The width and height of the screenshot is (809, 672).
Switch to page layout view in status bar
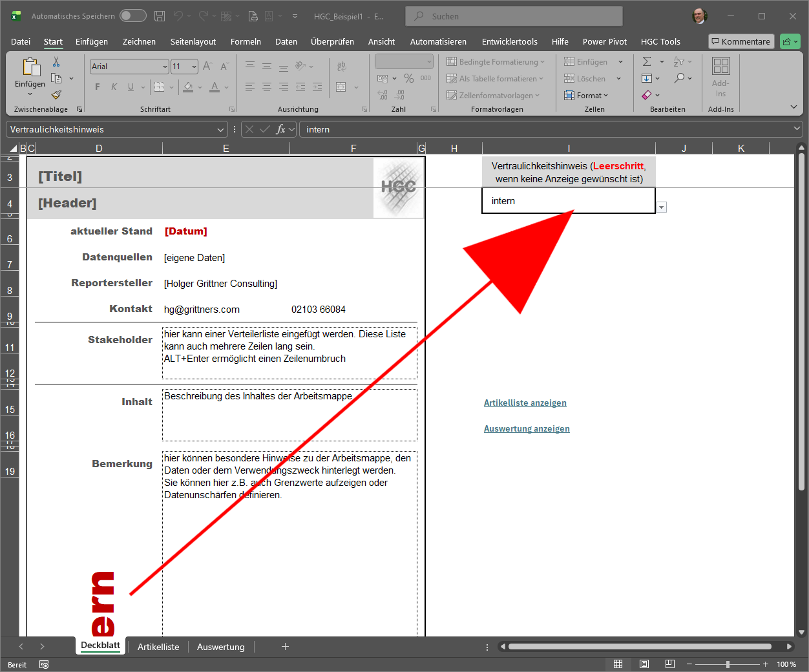tap(644, 664)
